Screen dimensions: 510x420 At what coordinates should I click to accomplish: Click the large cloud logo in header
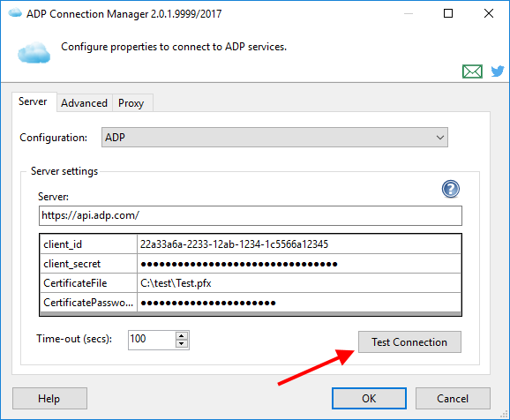[x=34, y=52]
